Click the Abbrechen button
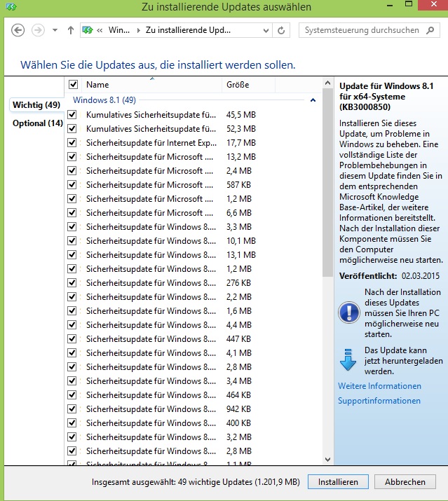The width and height of the screenshot is (448, 501). (x=405, y=482)
